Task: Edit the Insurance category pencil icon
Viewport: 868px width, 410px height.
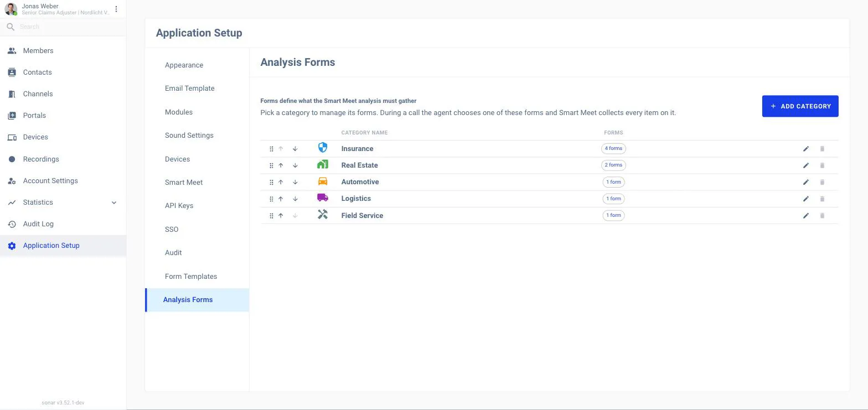Action: pyautogui.click(x=806, y=149)
